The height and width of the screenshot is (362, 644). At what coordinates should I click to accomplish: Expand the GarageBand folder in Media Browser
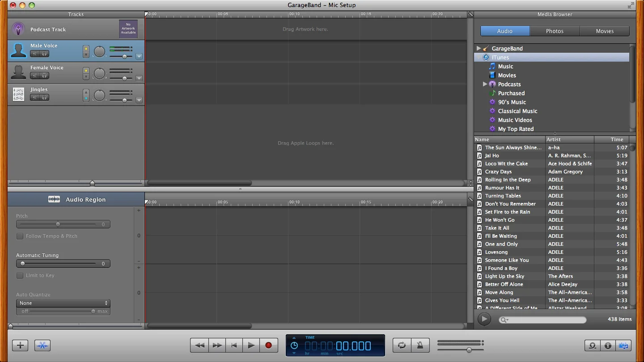[479, 48]
